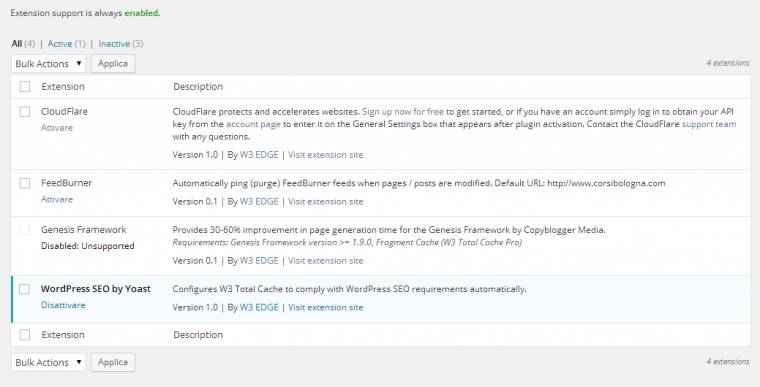Viewport: 760px width, 387px height.
Task: Click Attivare under CloudFlare
Action: pos(57,128)
